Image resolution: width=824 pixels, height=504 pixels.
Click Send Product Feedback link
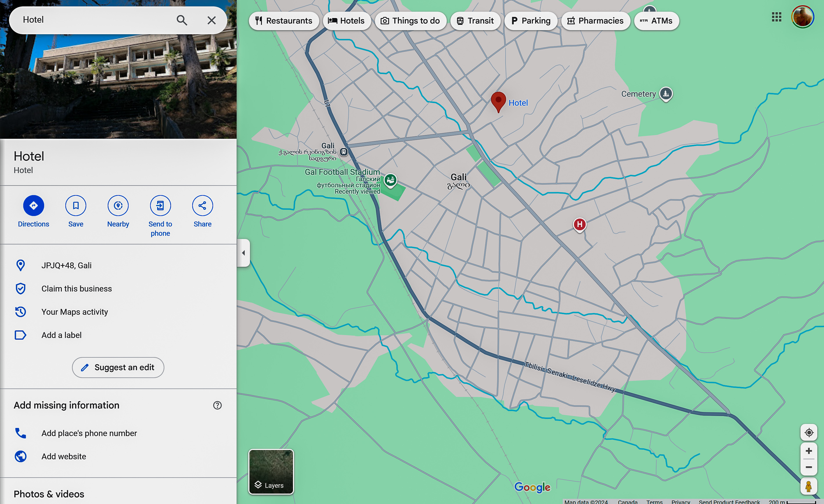pos(729,501)
